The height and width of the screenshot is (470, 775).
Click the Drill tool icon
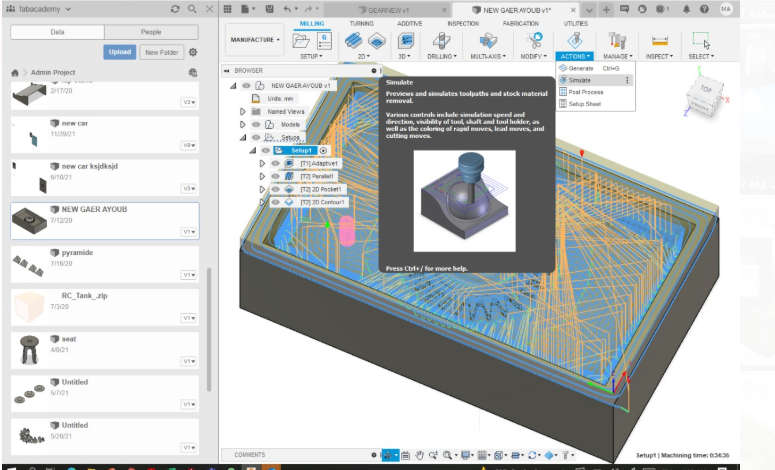coord(441,41)
